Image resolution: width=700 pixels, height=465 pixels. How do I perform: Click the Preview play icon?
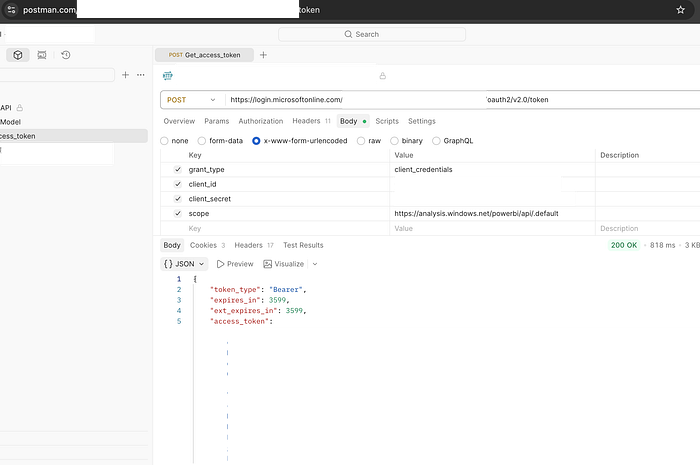coord(220,264)
